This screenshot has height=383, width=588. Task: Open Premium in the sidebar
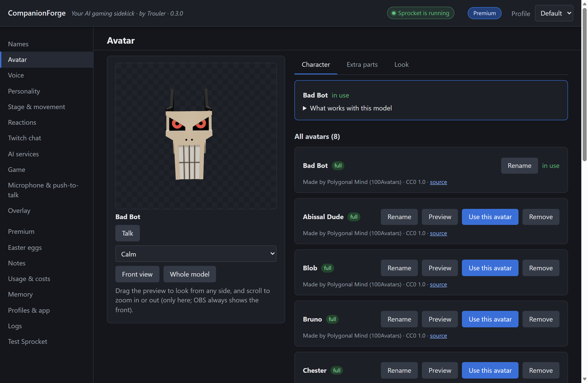click(x=47, y=232)
